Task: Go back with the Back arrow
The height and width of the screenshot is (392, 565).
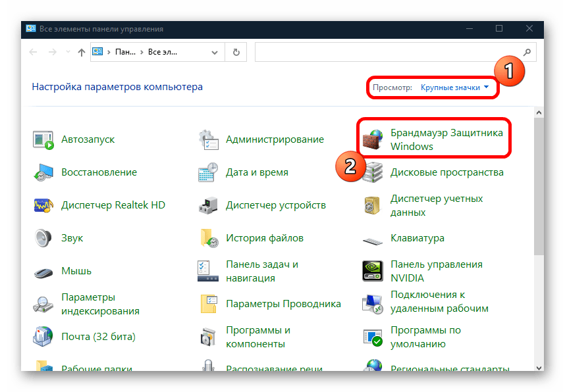Action: (x=33, y=52)
